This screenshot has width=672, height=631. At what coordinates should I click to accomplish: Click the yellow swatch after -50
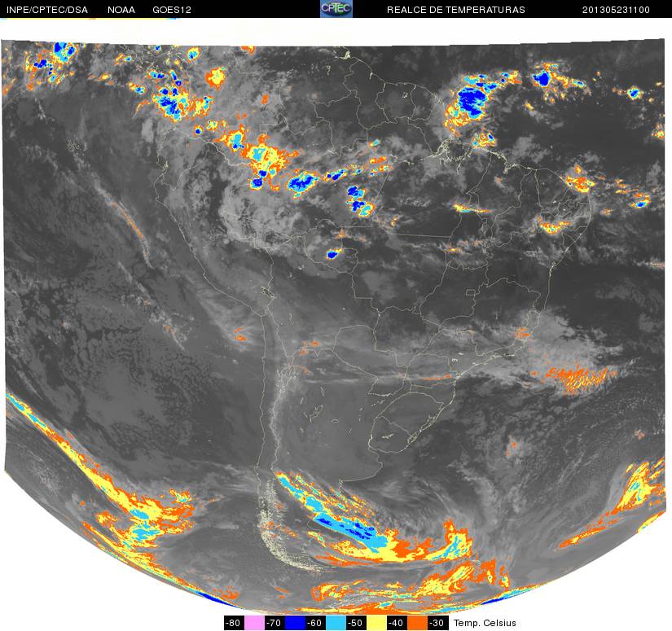coord(376,623)
